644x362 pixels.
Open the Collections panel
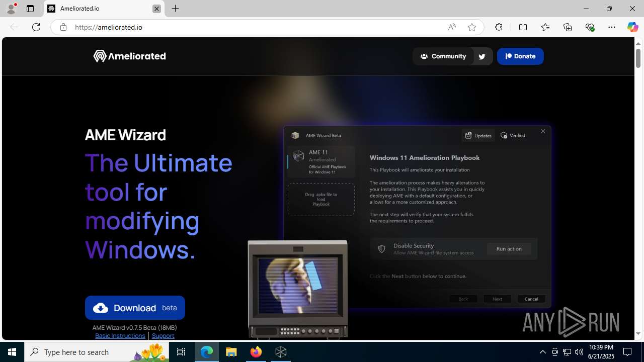(568, 27)
